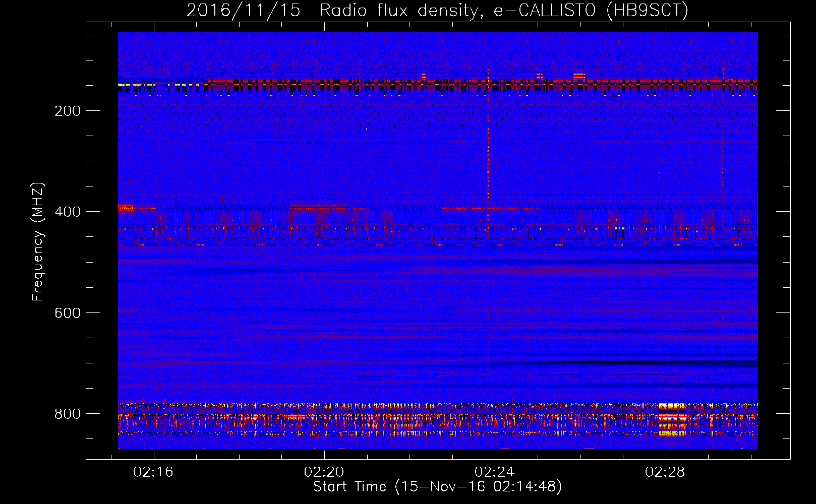Click the 02:24 time tick label
Screen dimensions: 816x504
coord(495,472)
